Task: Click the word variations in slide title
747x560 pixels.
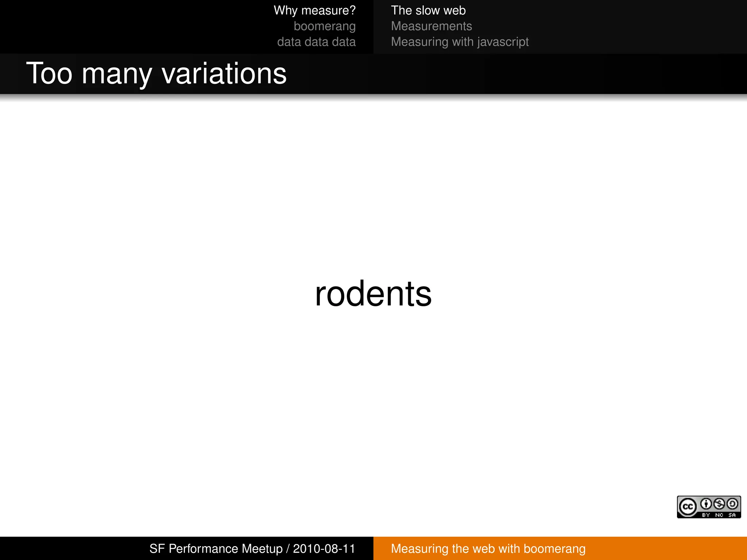Action: point(224,74)
